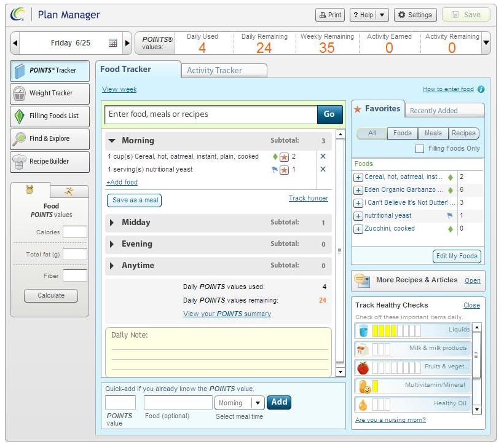The image size is (504, 444).
Task: Switch to the Activity Tracker tab
Action: pos(224,70)
